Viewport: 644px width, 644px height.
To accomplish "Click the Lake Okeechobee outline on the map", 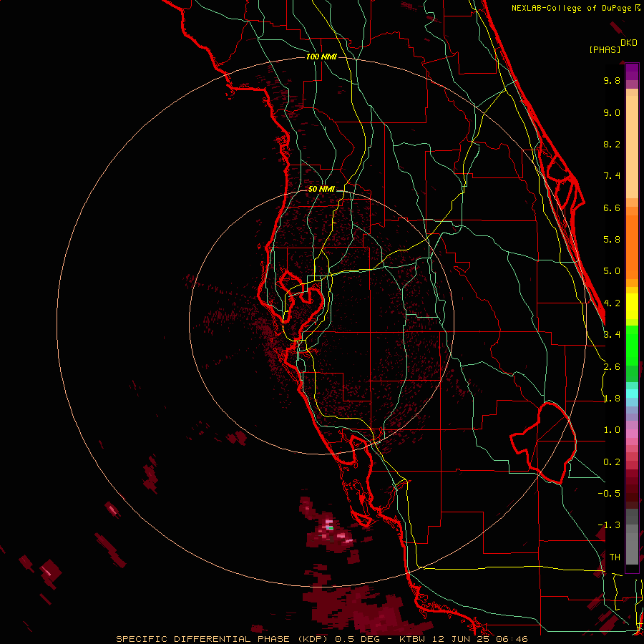I will 543,443.
